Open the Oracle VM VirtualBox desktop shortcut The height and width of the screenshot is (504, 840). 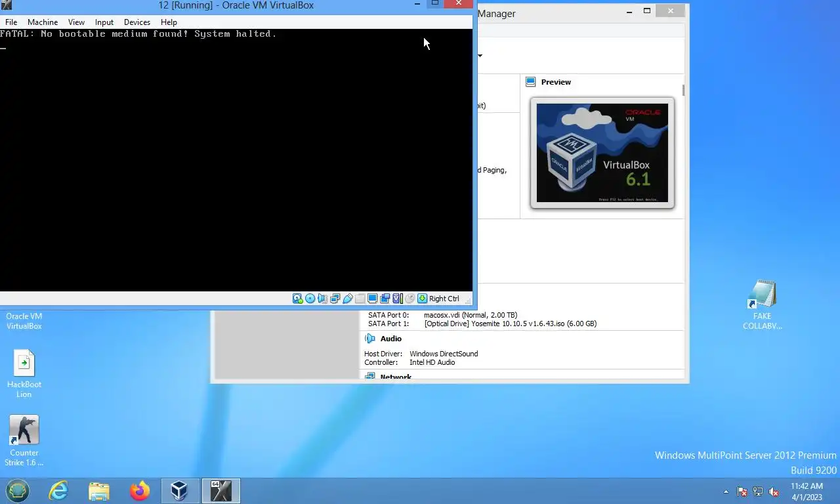point(24,321)
